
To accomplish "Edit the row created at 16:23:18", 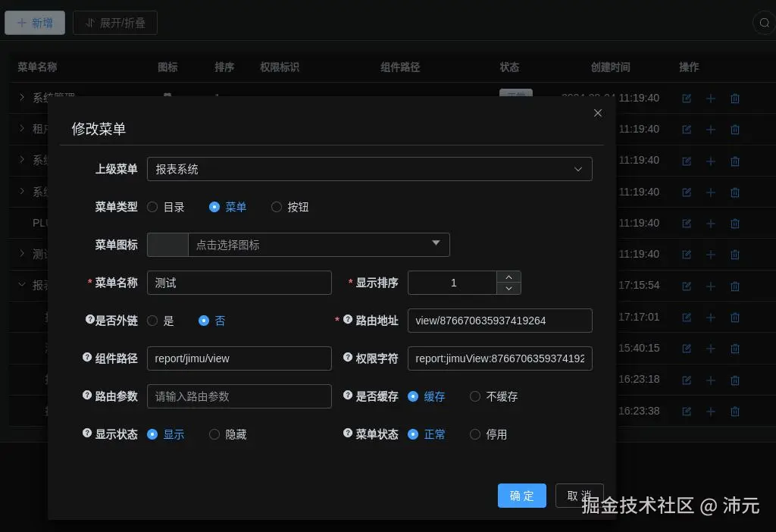I will [x=687, y=380].
